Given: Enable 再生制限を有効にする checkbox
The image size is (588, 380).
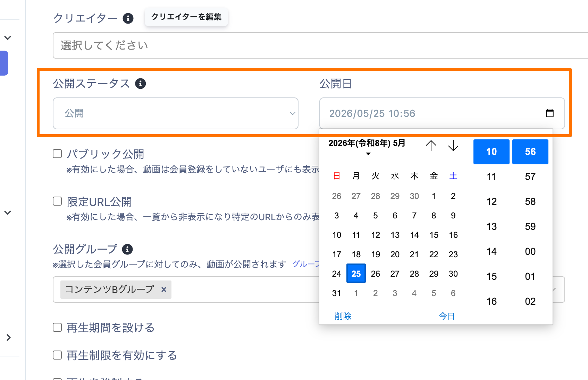Looking at the screenshot, I should click(x=57, y=355).
